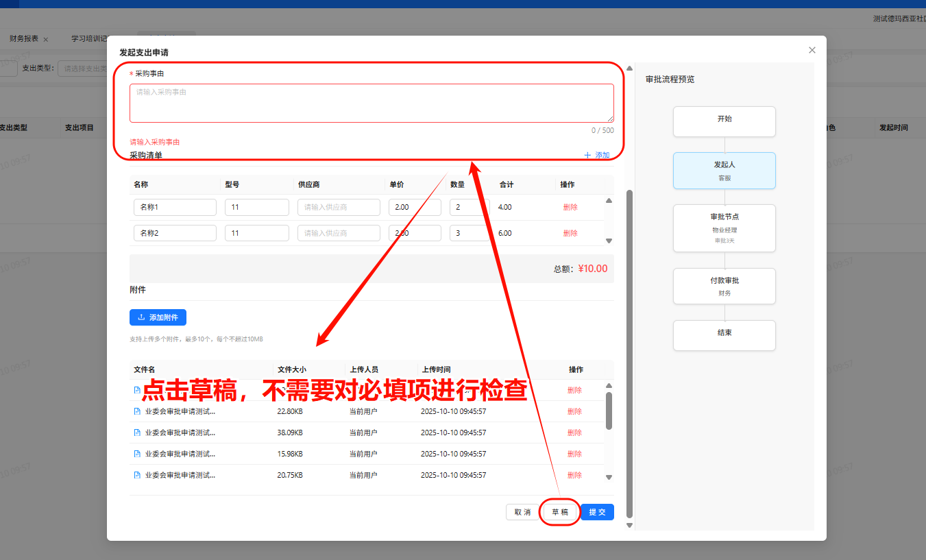Close the 发起支出申请 dialog with X
The height and width of the screenshot is (560, 926).
(812, 50)
